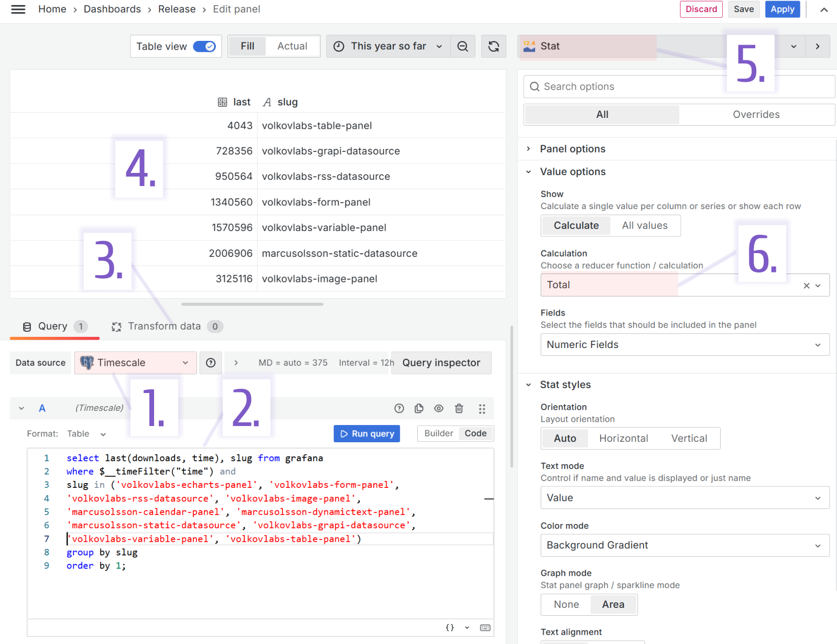Collapse the options pane with right arrow
Screen dimensions: 837x644
click(x=818, y=46)
